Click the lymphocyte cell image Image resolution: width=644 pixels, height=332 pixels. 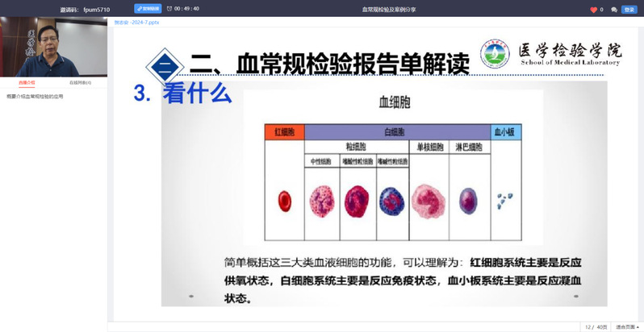pos(468,199)
